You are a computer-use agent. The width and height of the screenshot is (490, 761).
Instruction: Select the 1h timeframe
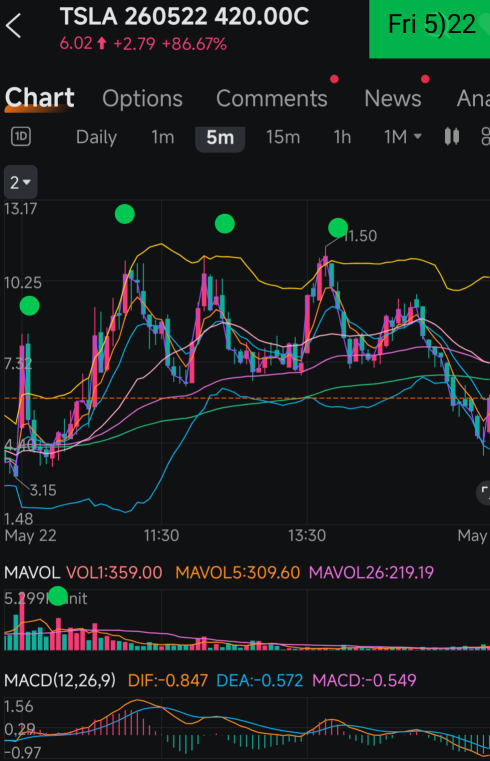click(342, 137)
